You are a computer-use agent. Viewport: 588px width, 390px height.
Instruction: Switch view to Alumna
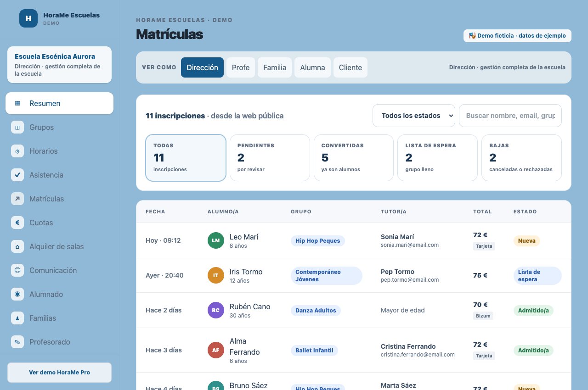pos(312,67)
